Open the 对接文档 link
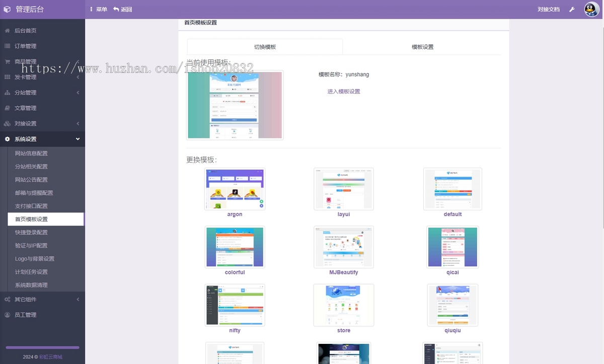604x364 pixels. point(548,10)
